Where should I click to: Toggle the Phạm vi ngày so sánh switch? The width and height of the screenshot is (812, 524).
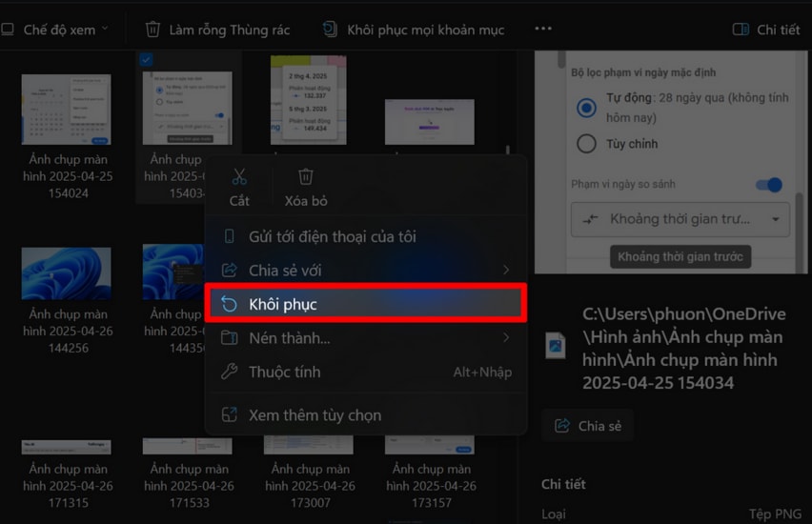(768, 185)
